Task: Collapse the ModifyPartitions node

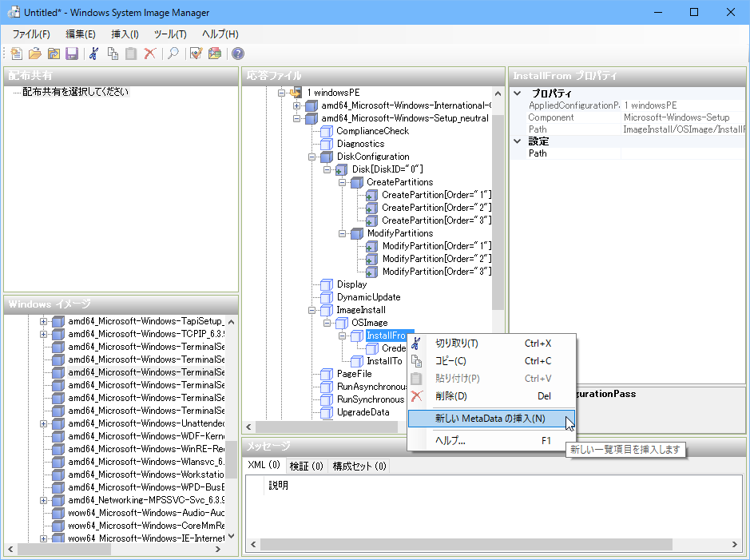Action: 342,233
